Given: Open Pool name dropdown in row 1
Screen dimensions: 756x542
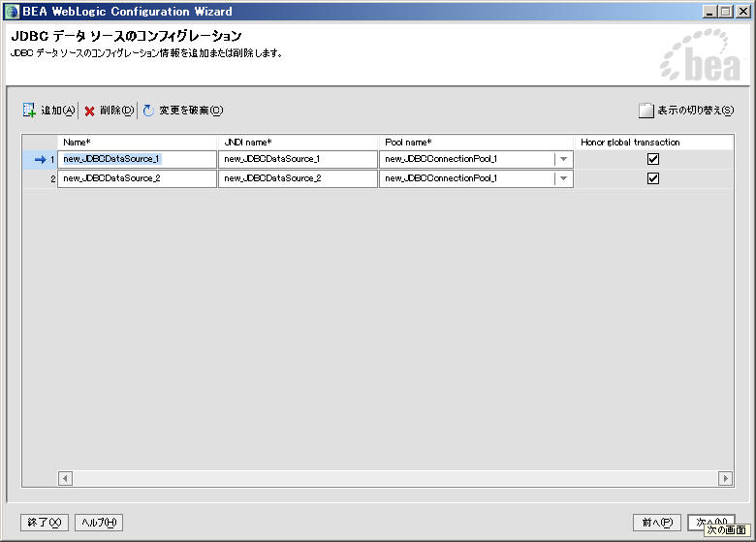Looking at the screenshot, I should pos(563,159).
